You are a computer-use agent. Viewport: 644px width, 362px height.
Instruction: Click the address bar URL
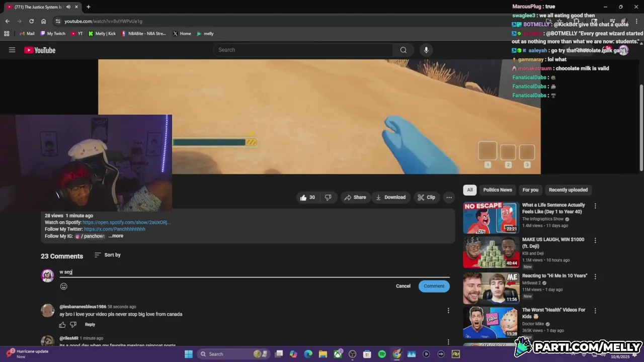(103, 21)
